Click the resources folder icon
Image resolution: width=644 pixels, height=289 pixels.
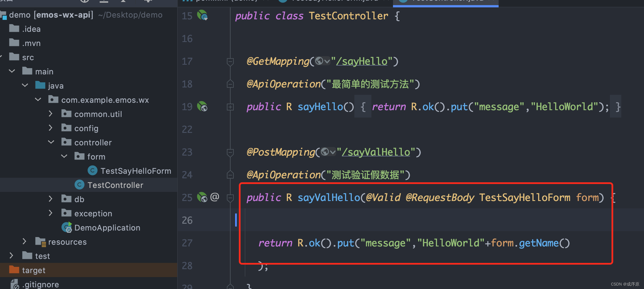(41, 242)
